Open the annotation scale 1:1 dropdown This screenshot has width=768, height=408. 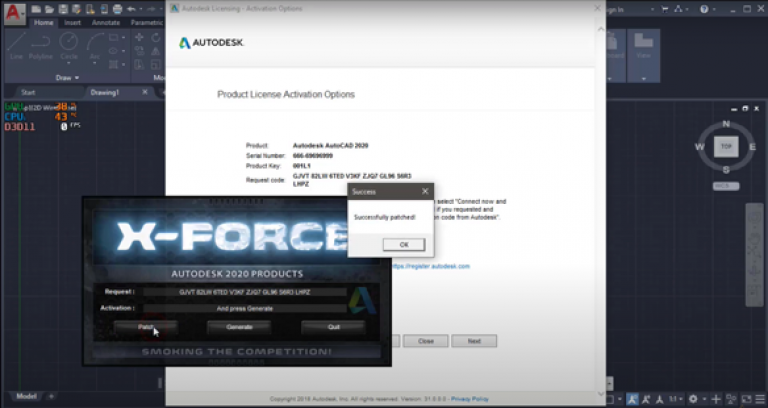pos(674,399)
